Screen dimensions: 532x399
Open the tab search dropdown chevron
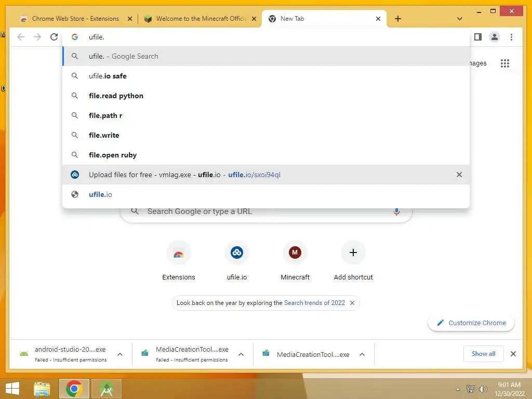(x=460, y=19)
